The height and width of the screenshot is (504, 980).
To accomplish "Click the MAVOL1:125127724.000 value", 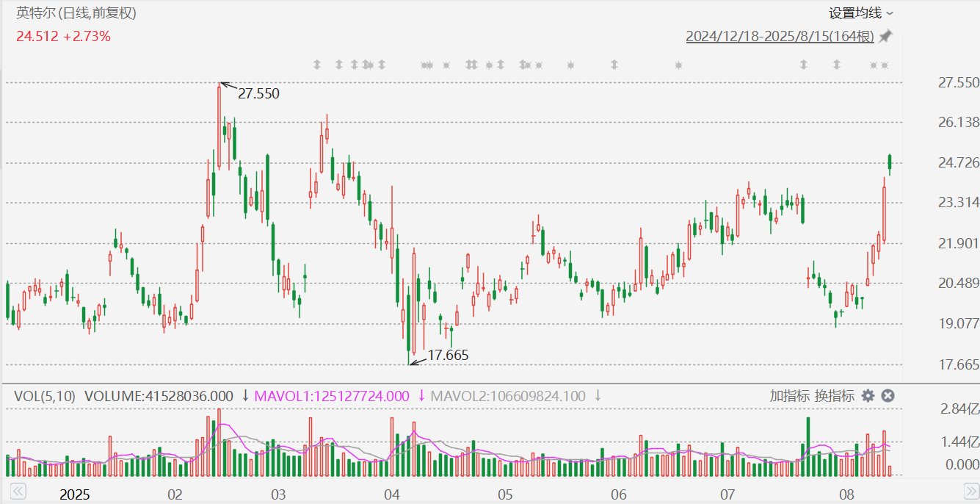I will [331, 396].
